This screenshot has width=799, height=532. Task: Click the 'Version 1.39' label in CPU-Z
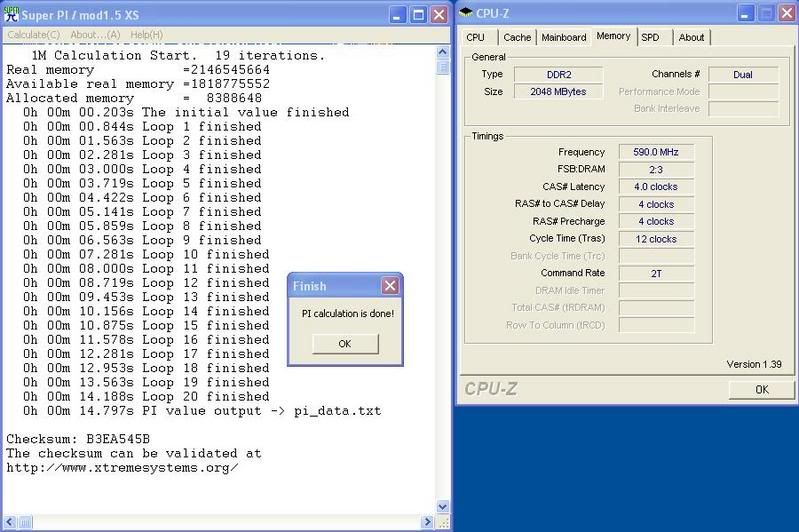point(754,364)
